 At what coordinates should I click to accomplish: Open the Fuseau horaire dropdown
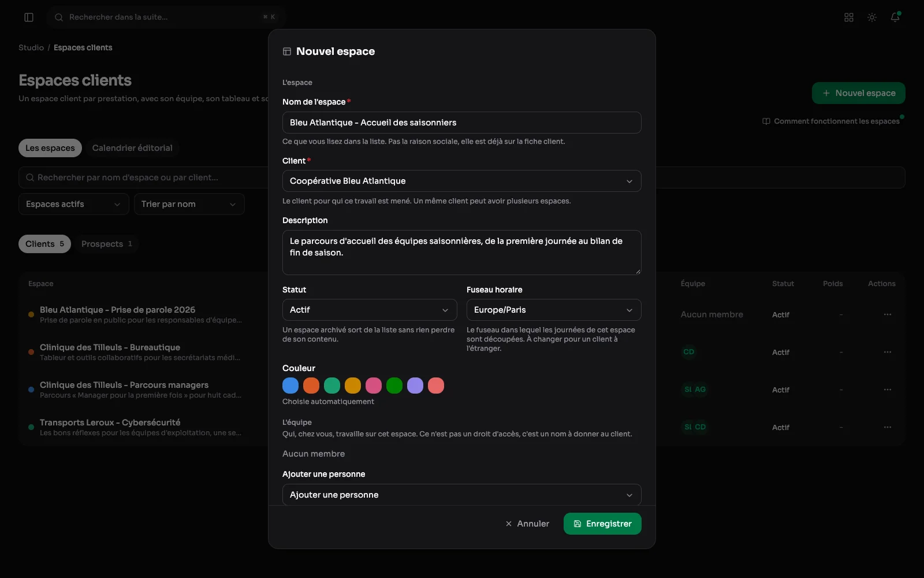pyautogui.click(x=554, y=310)
